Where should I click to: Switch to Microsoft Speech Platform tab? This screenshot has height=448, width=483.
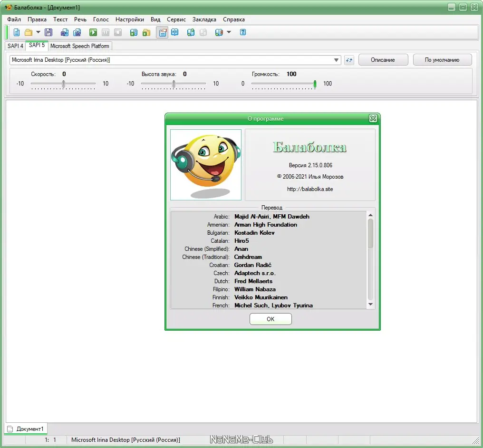pos(80,46)
